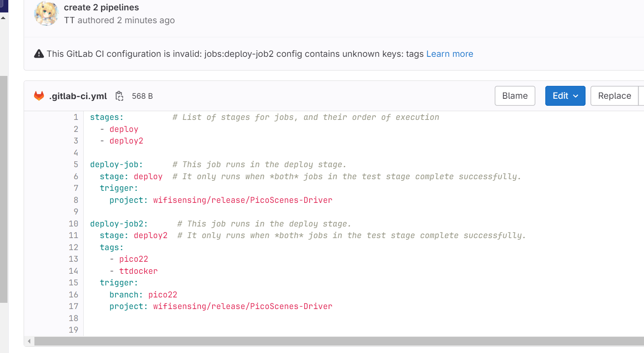This screenshot has height=353, width=644.
Task: Click the left arrow of the horizontal scrollbar
Action: point(29,341)
